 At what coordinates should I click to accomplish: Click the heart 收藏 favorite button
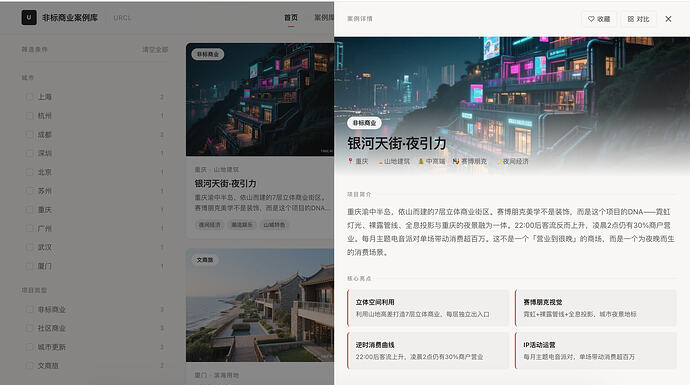coord(599,19)
